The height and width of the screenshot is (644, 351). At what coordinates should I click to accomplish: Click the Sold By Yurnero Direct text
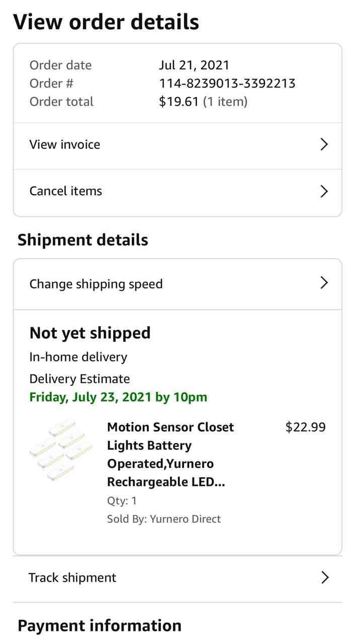coord(164,519)
